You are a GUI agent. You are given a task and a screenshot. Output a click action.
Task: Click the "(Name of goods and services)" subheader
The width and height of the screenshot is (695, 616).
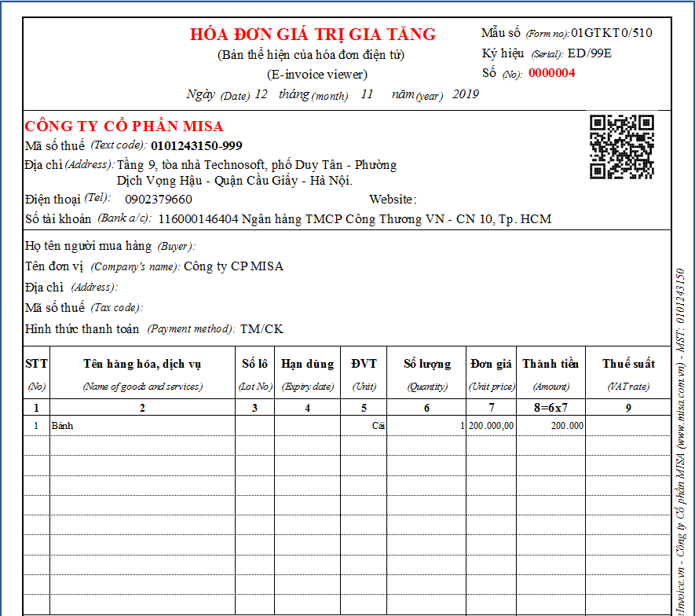coord(143,387)
